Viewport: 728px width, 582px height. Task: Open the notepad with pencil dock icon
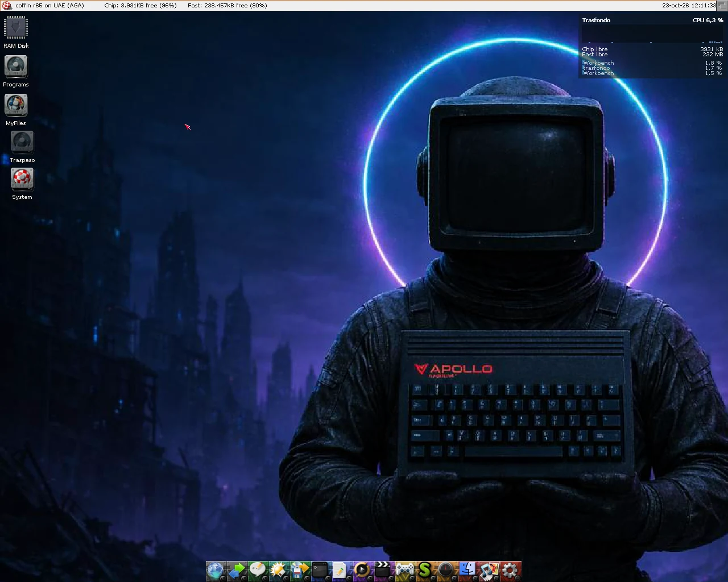coord(342,570)
